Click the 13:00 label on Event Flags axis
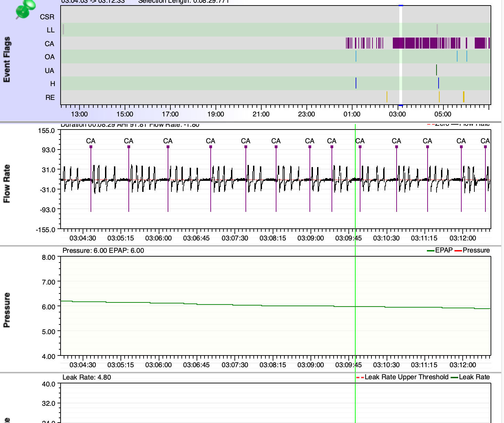Screen dimensions: 504x423 79,114
